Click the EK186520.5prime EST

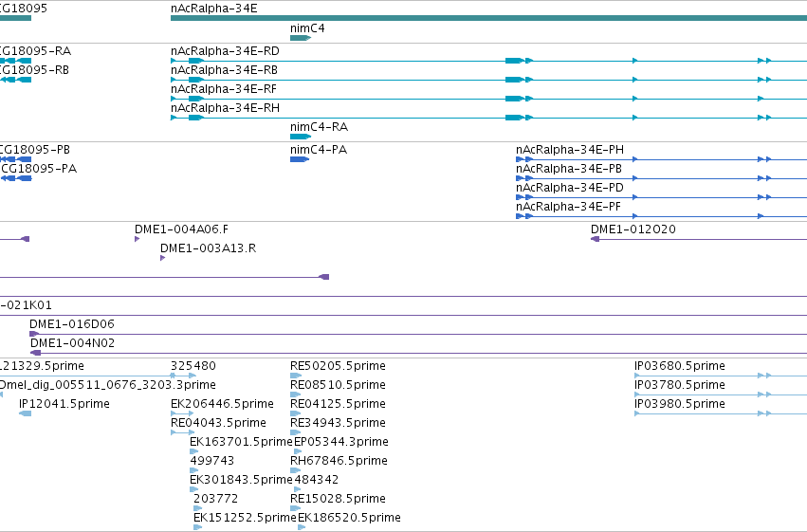[302, 528]
